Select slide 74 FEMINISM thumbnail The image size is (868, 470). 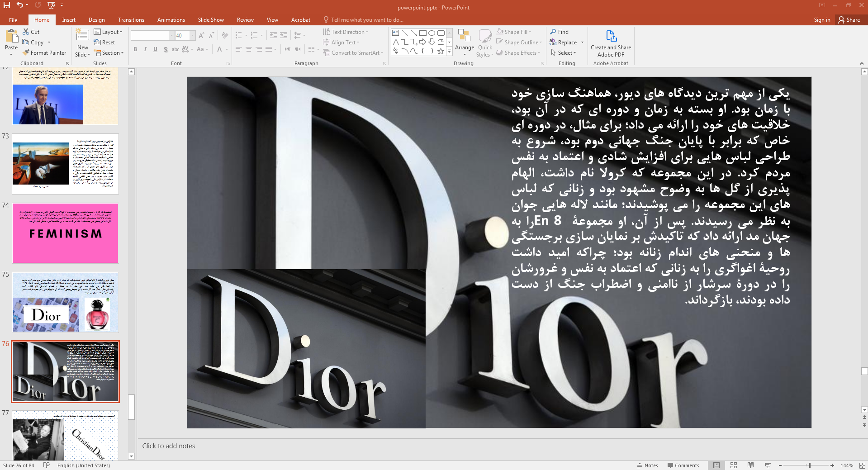point(65,233)
